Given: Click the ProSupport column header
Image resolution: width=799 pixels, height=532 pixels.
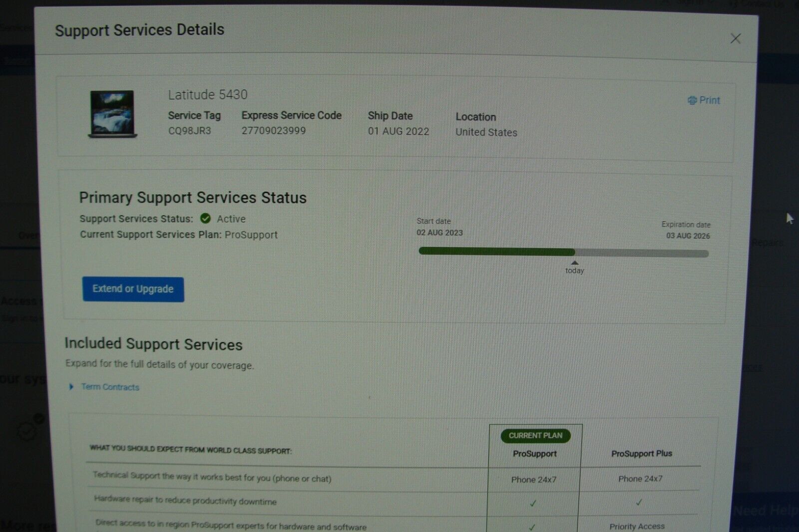Looking at the screenshot, I should coord(535,454).
